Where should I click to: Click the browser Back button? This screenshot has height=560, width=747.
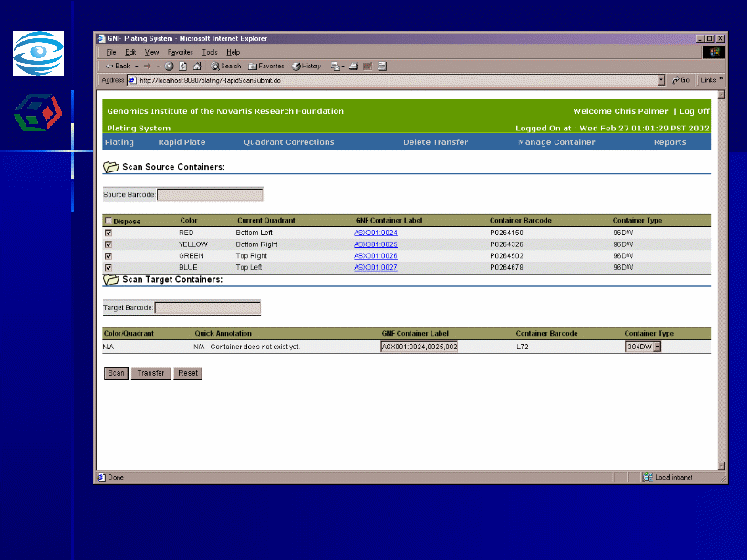point(118,67)
